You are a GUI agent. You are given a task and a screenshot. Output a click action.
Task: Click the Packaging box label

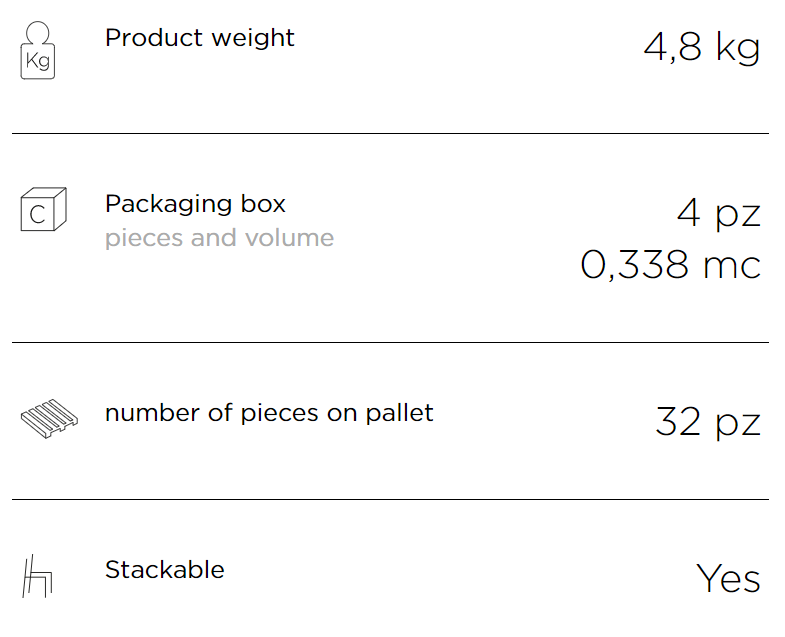click(195, 204)
